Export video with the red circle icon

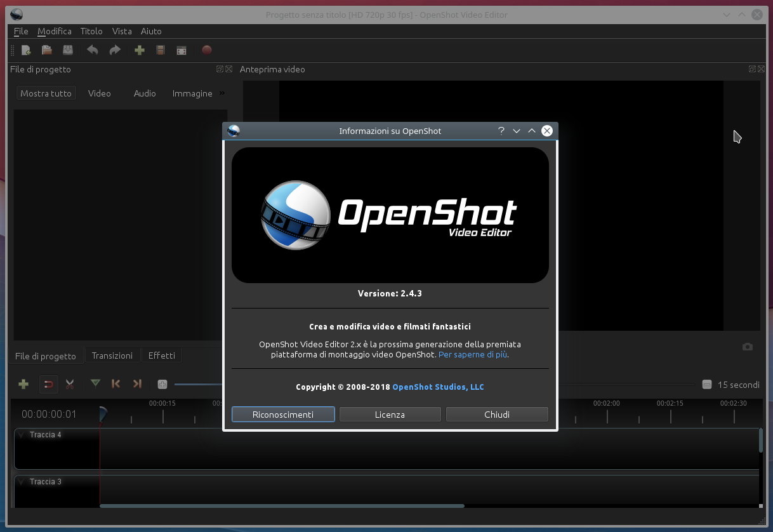point(206,50)
